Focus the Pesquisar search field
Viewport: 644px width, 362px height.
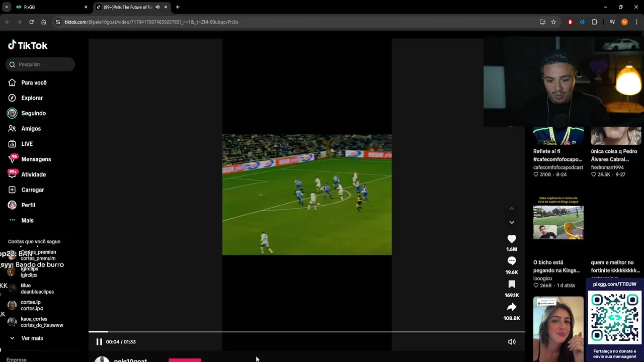point(40,64)
